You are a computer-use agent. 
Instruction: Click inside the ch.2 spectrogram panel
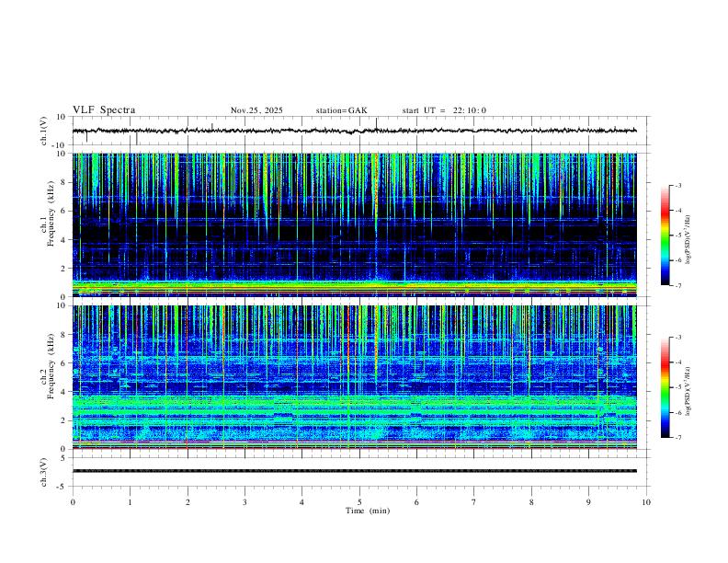tap(354, 377)
